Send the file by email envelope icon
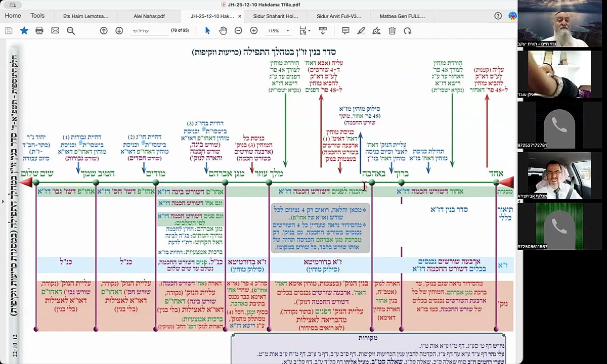The height and width of the screenshot is (364, 607). (55, 31)
